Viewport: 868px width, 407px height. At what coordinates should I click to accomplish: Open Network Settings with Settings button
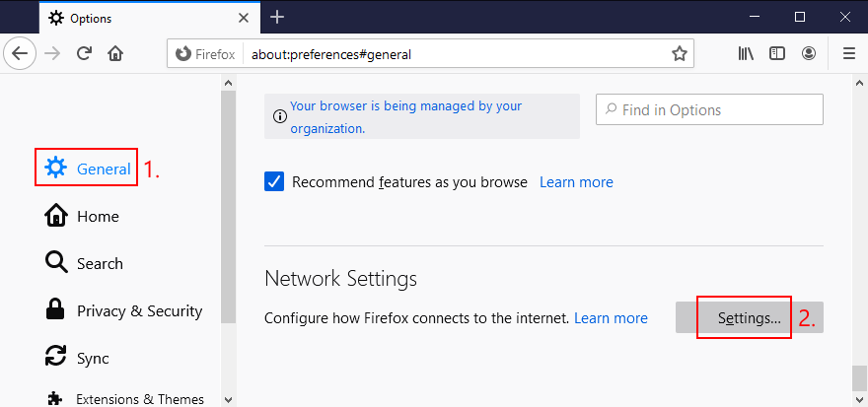pyautogui.click(x=749, y=318)
